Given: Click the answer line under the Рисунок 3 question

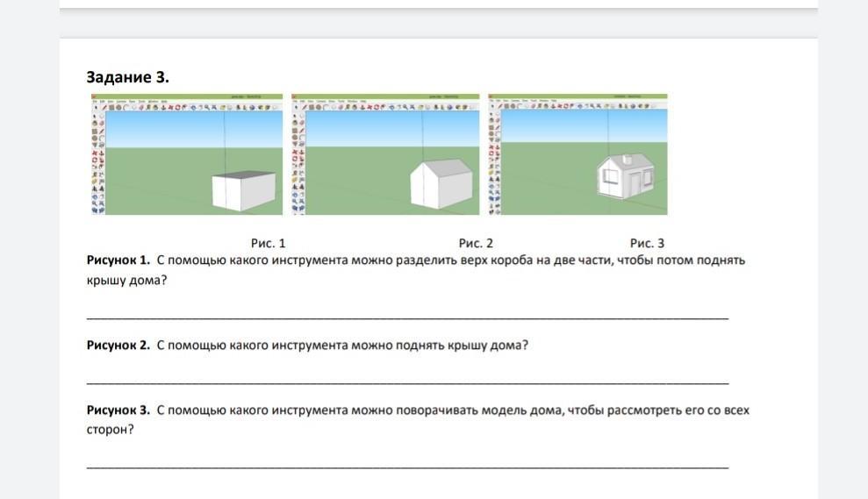Looking at the screenshot, I should click(407, 467).
